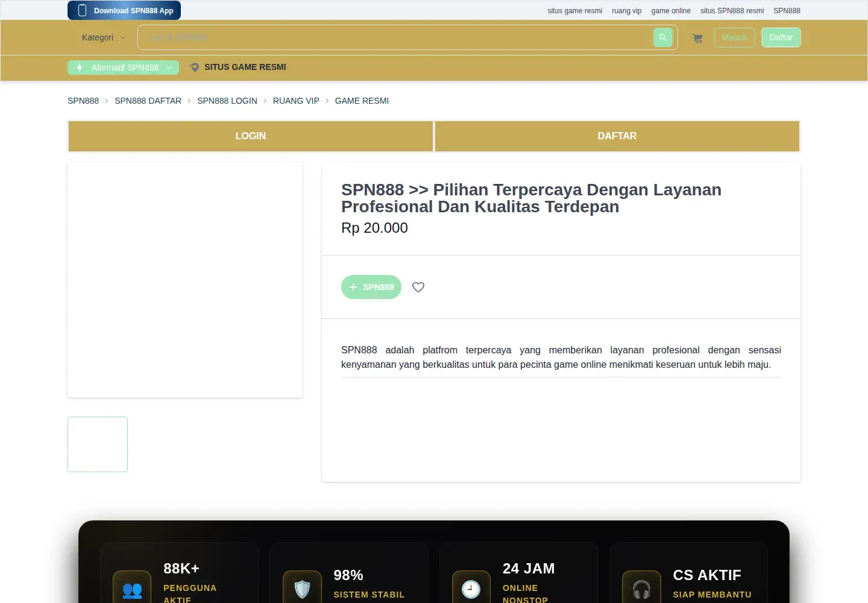Open the shopping cart icon
This screenshot has width=868, height=603.
coord(697,38)
